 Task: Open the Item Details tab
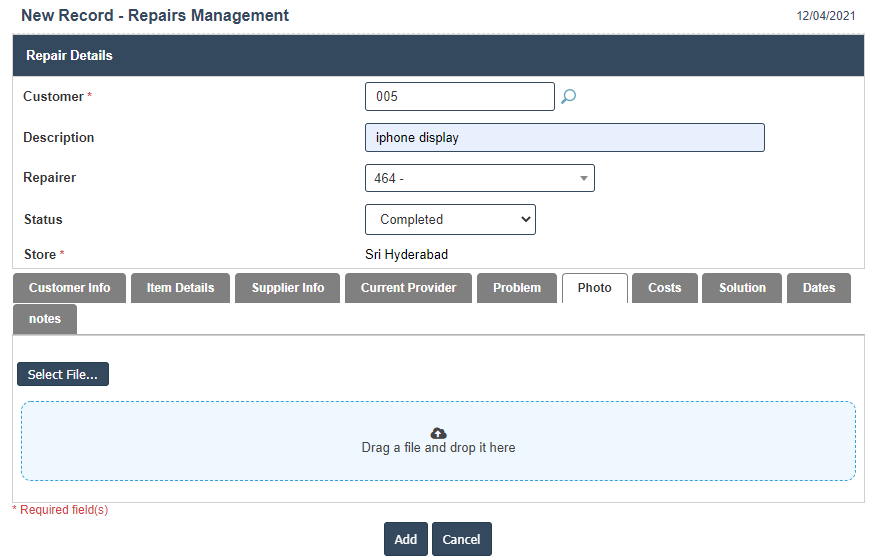coord(180,288)
